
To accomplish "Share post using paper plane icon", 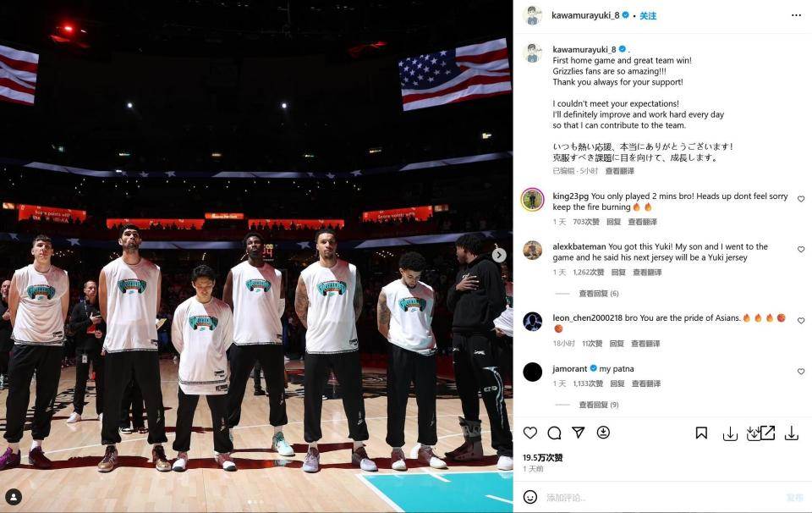I will (578, 433).
